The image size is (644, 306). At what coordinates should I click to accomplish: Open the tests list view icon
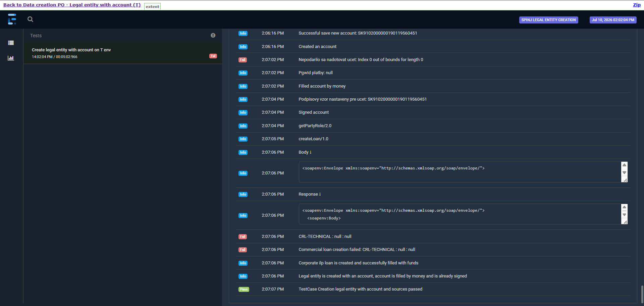(11, 43)
